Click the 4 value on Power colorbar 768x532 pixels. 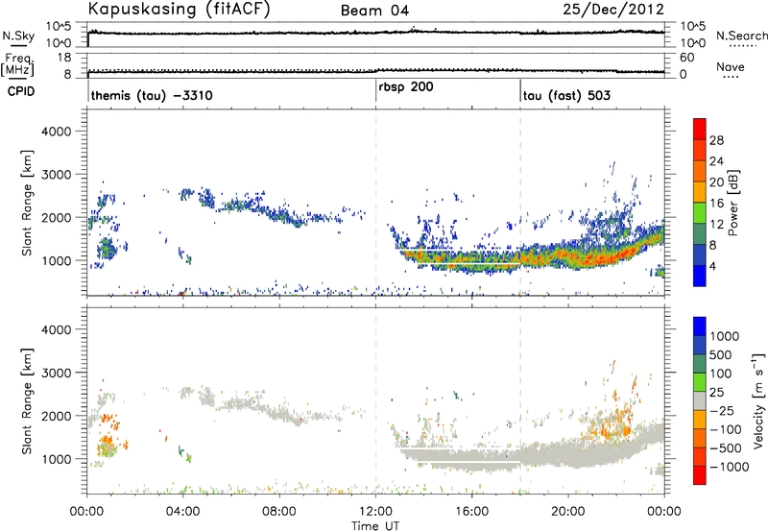tap(712, 266)
